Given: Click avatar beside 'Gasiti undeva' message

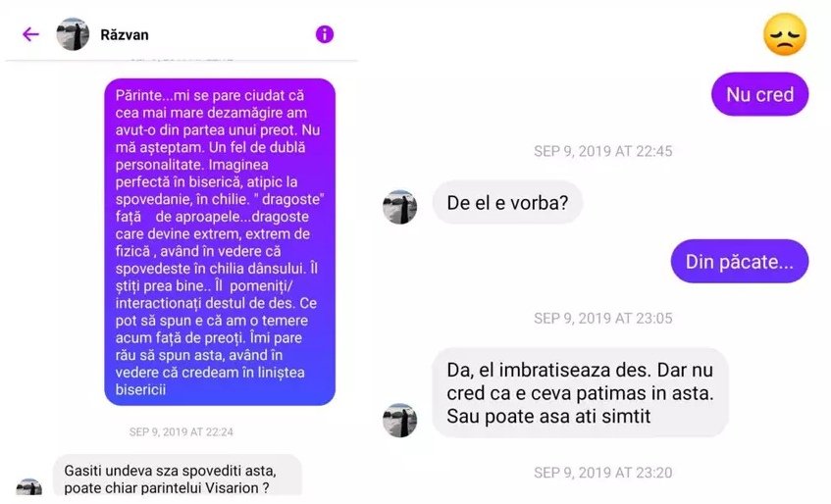Looking at the screenshot, I should (x=29, y=486).
